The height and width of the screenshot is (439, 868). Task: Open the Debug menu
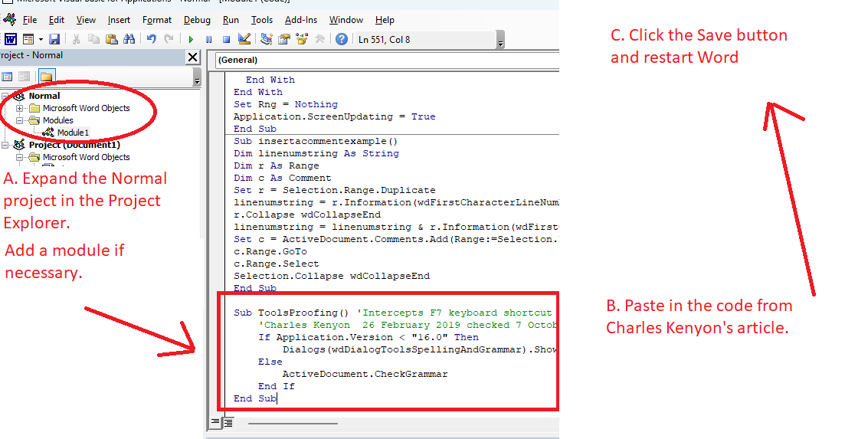pos(197,20)
